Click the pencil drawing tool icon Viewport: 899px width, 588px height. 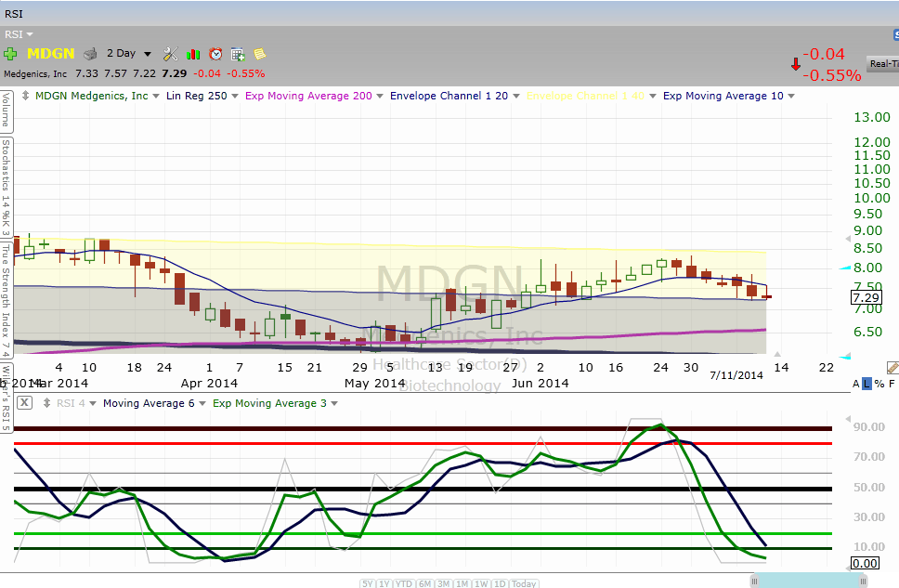click(892, 369)
